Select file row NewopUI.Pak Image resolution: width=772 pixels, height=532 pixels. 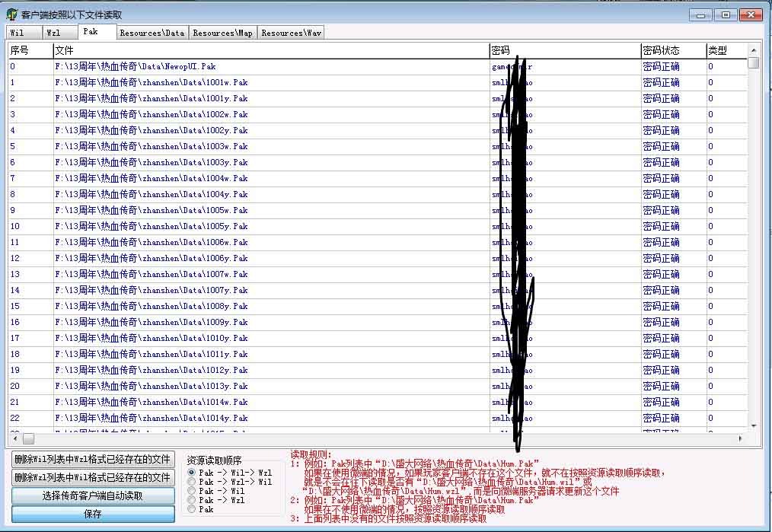click(378, 66)
